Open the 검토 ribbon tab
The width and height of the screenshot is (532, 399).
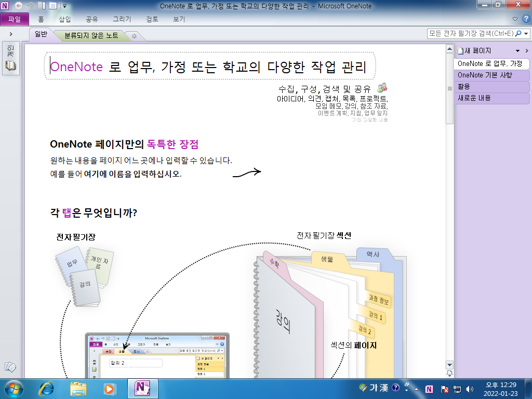152,19
